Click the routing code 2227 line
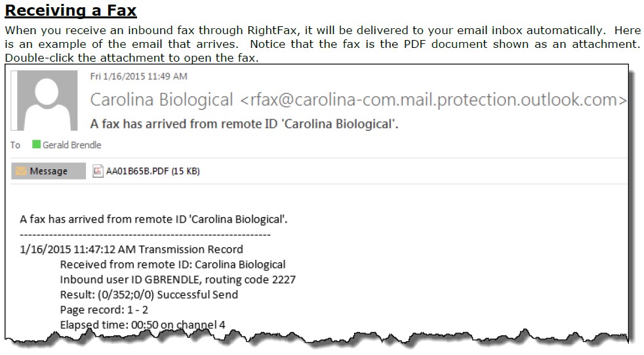Viewport: 644px width, 355px height. [x=178, y=280]
